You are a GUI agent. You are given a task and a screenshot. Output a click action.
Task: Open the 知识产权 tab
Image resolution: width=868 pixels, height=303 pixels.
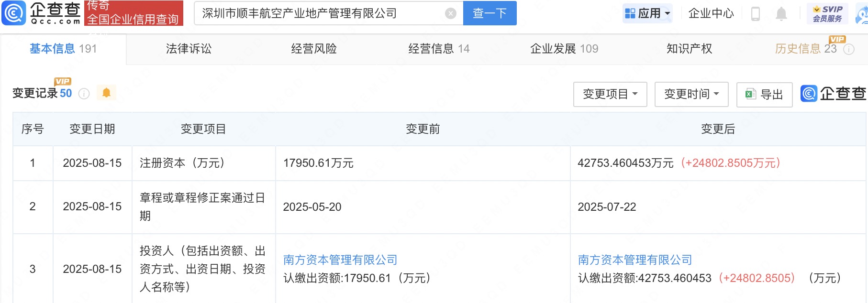pyautogui.click(x=689, y=49)
